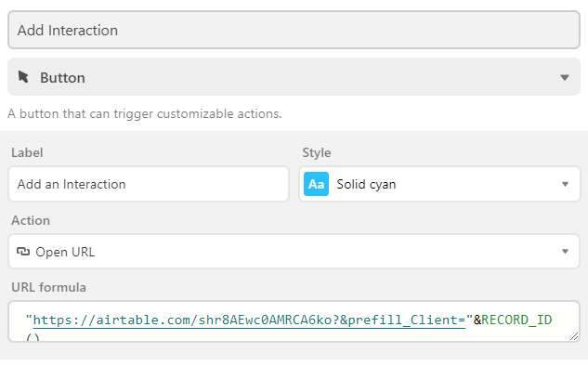
Task: Click the Style dropdown arrow
Action: pos(565,184)
